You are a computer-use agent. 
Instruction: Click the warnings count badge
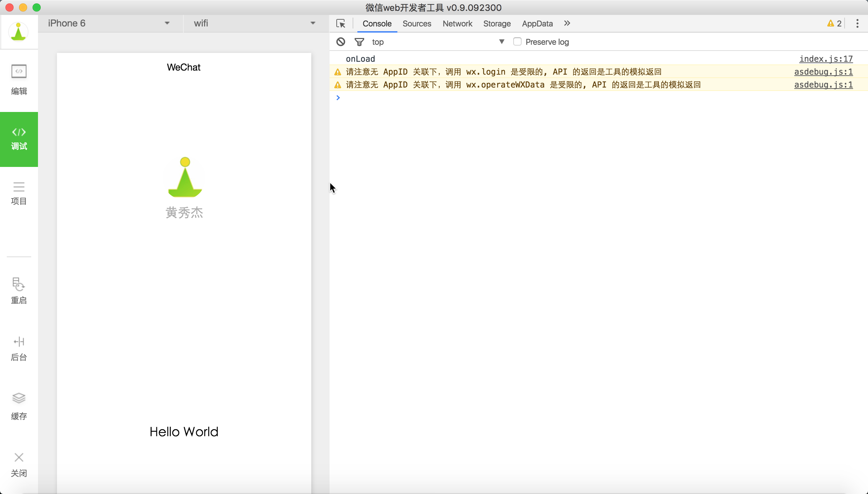(x=833, y=23)
